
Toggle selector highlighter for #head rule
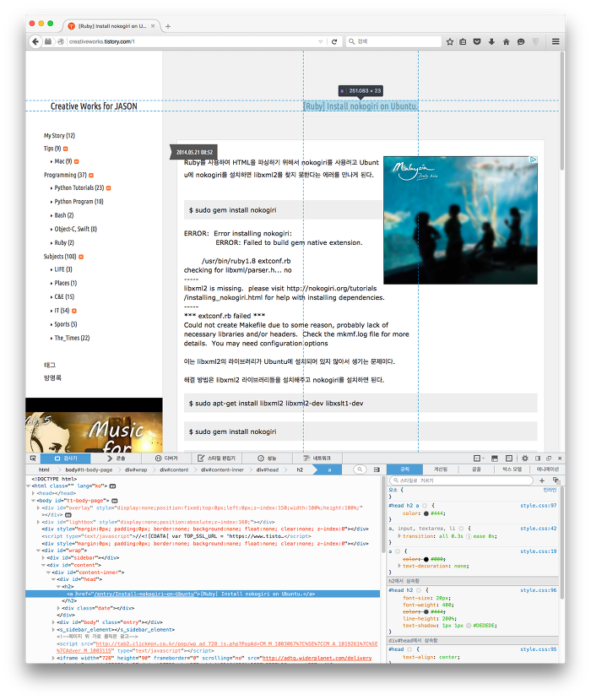click(x=409, y=649)
